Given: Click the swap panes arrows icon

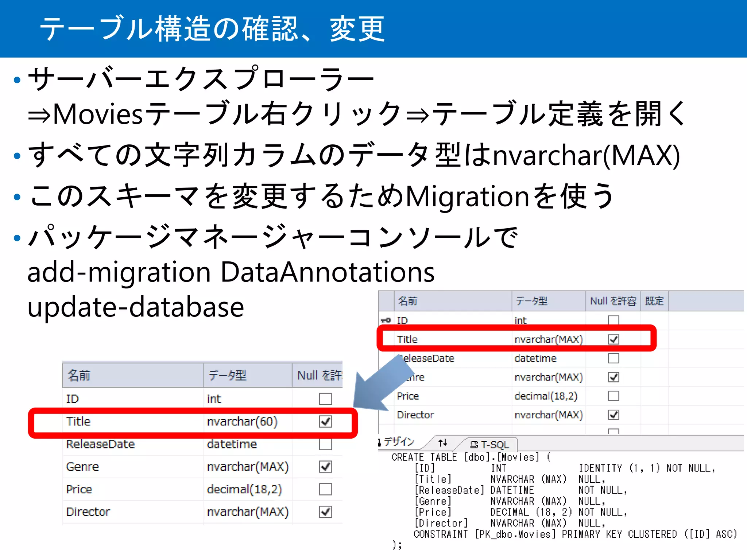Looking at the screenshot, I should pos(443,443).
